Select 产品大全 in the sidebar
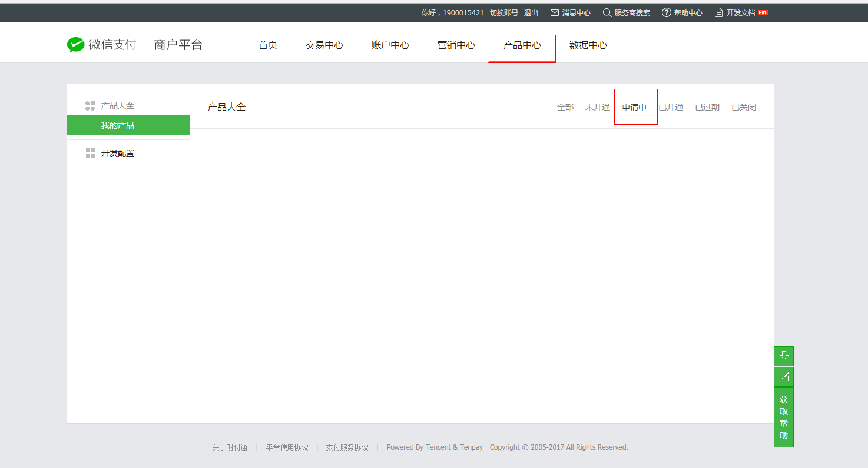 tap(118, 106)
